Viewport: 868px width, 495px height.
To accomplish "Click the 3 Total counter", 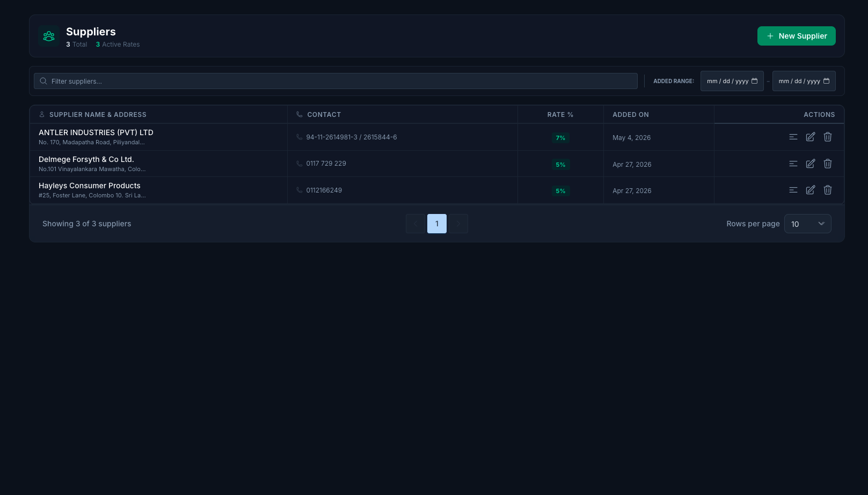I will click(x=76, y=45).
